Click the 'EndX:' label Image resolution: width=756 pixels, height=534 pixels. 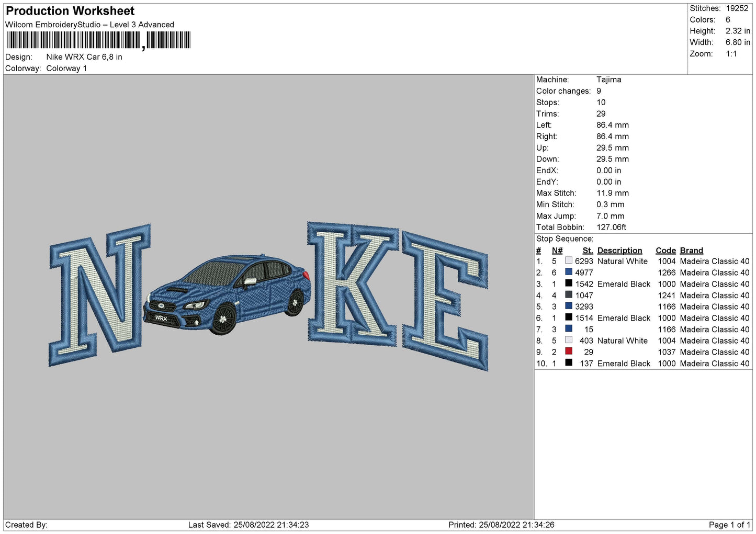[x=547, y=171]
